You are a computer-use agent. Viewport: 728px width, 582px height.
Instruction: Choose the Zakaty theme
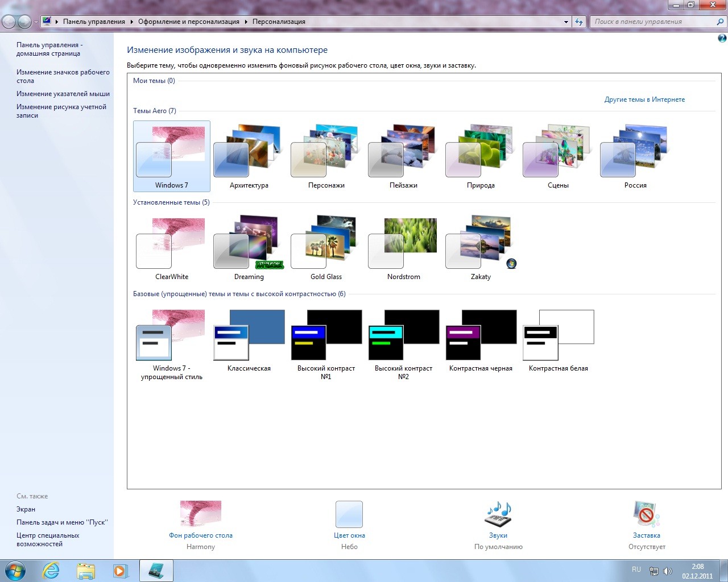click(x=481, y=248)
